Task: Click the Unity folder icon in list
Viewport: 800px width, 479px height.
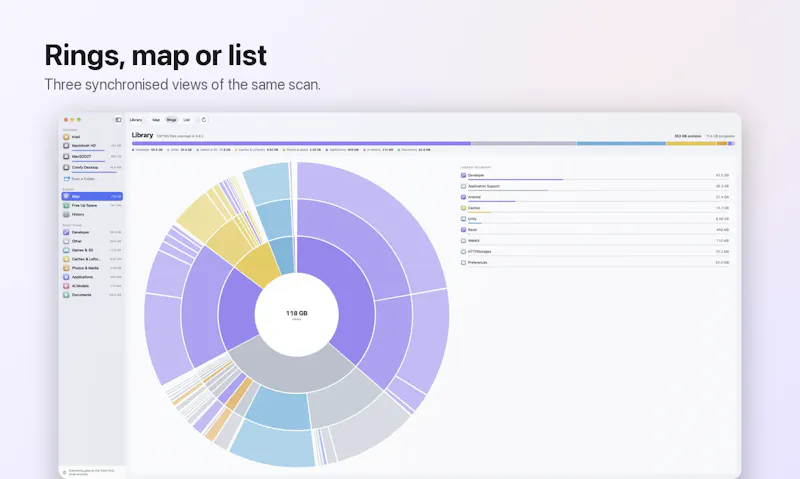Action: 463,219
